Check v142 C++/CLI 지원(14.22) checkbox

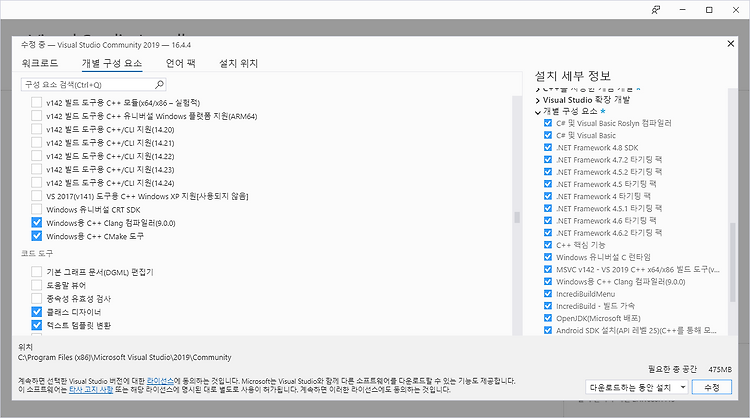(x=36, y=156)
